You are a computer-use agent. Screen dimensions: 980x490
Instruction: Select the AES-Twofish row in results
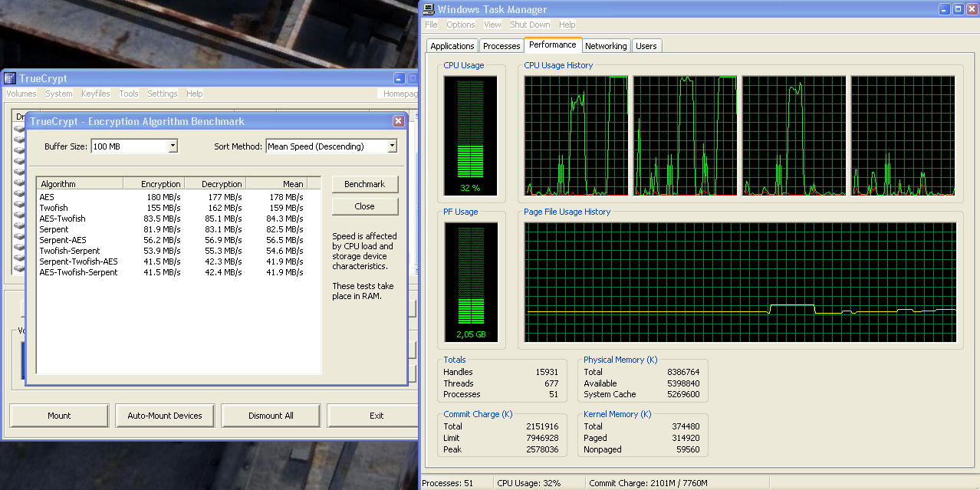tap(63, 219)
